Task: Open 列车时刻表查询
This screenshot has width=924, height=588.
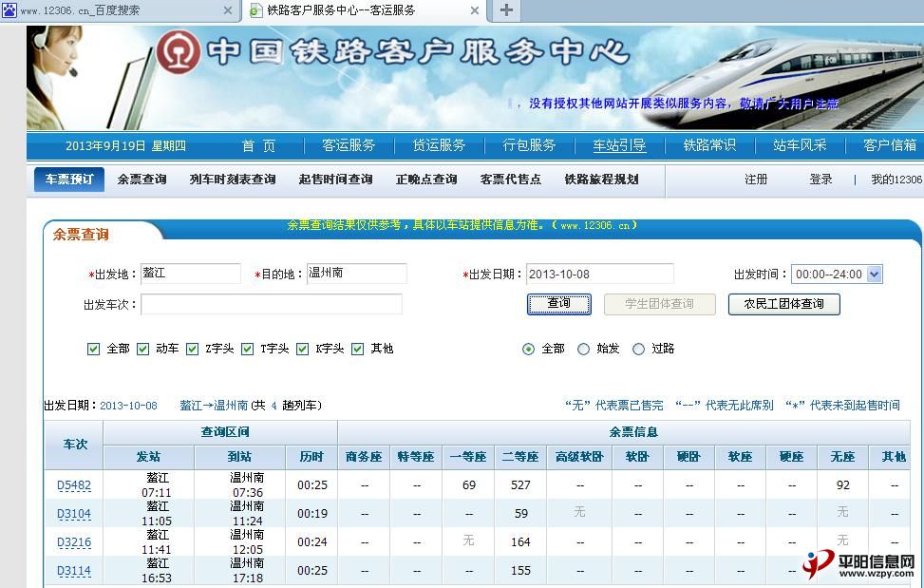Action: pyautogui.click(x=233, y=180)
